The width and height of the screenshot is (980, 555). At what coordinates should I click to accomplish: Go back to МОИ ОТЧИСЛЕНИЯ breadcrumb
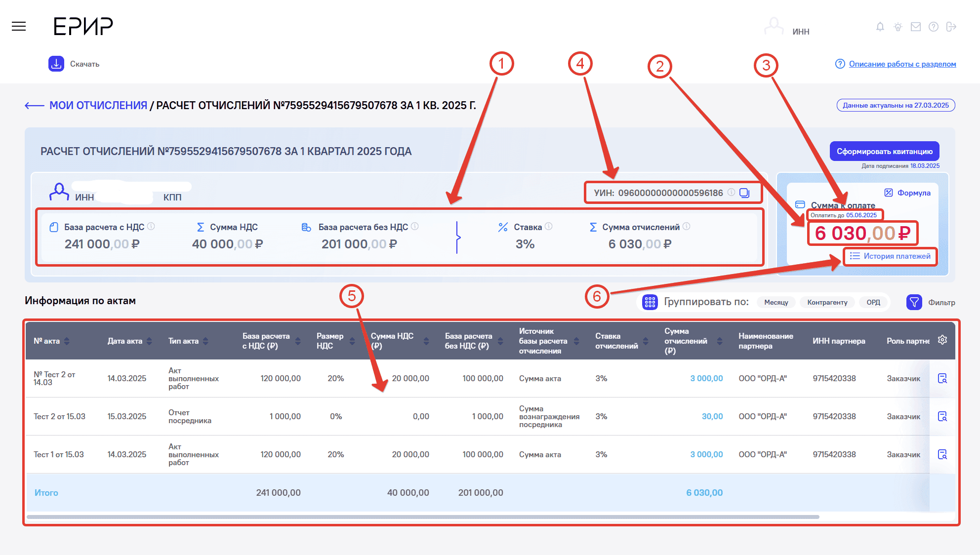[x=98, y=105]
